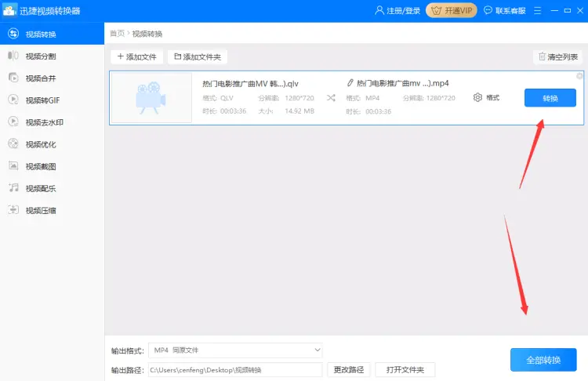The height and width of the screenshot is (381, 588).
Task: Click the app logo in title bar
Action: pyautogui.click(x=9, y=10)
